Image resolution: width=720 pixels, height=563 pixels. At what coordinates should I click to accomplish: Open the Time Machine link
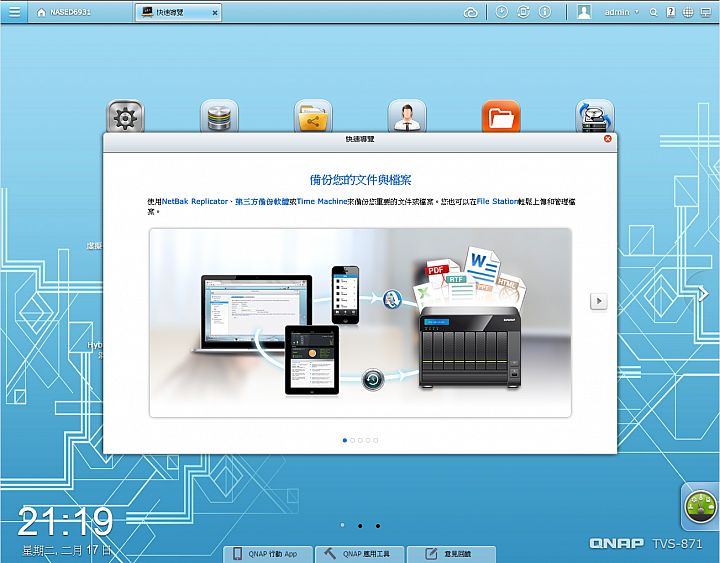coord(322,201)
